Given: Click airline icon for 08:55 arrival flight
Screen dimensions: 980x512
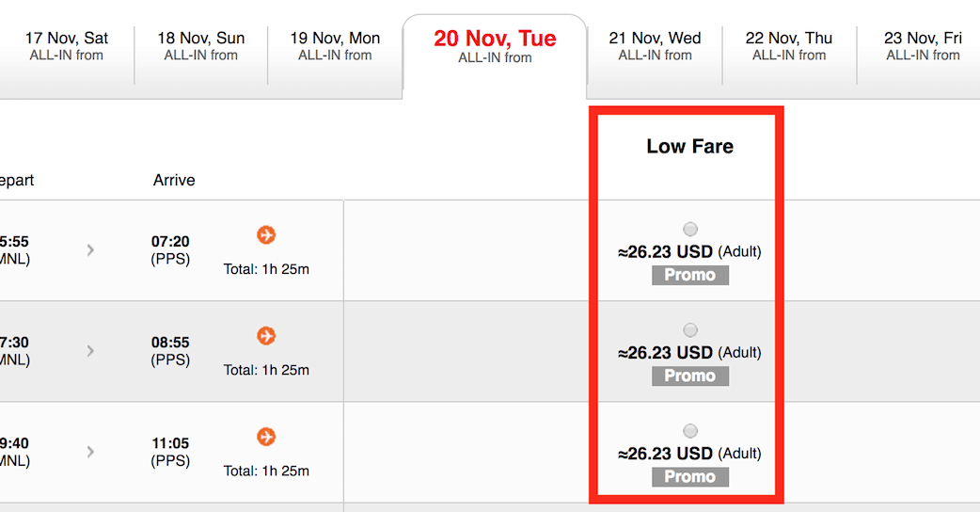Looking at the screenshot, I should pyautogui.click(x=266, y=335).
